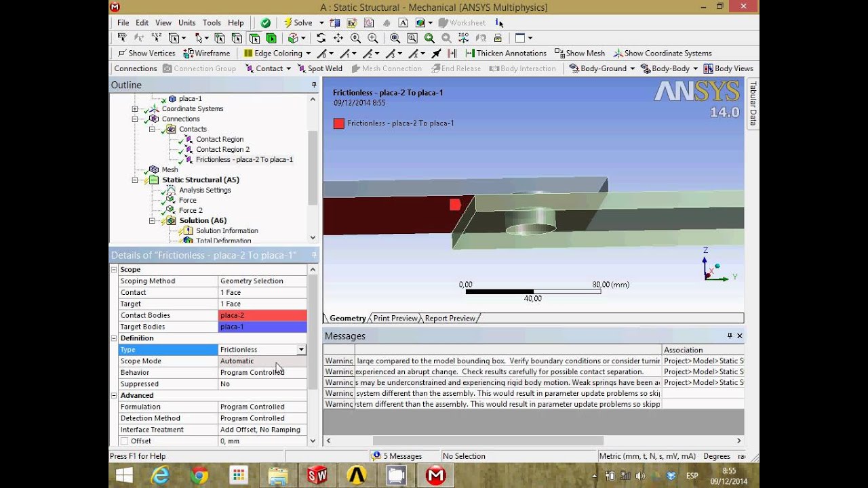Open the Tabular Data side panel

tap(752, 104)
